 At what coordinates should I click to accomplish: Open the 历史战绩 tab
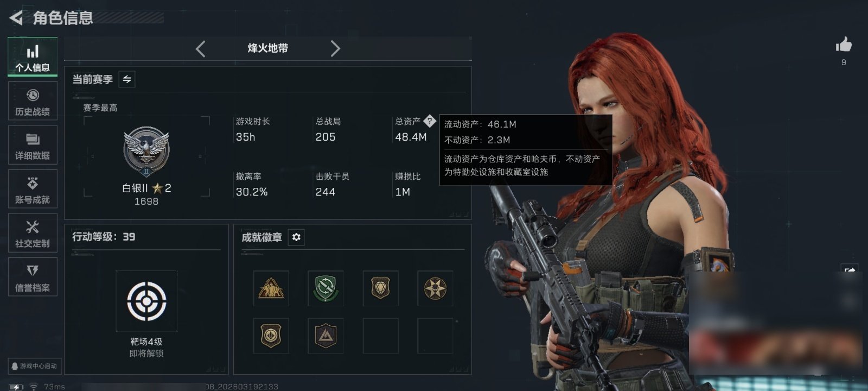click(x=33, y=102)
